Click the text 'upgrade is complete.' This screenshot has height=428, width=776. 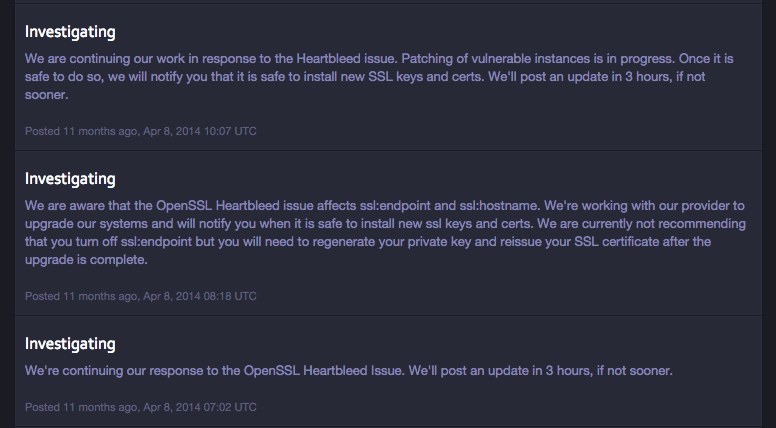(86, 260)
